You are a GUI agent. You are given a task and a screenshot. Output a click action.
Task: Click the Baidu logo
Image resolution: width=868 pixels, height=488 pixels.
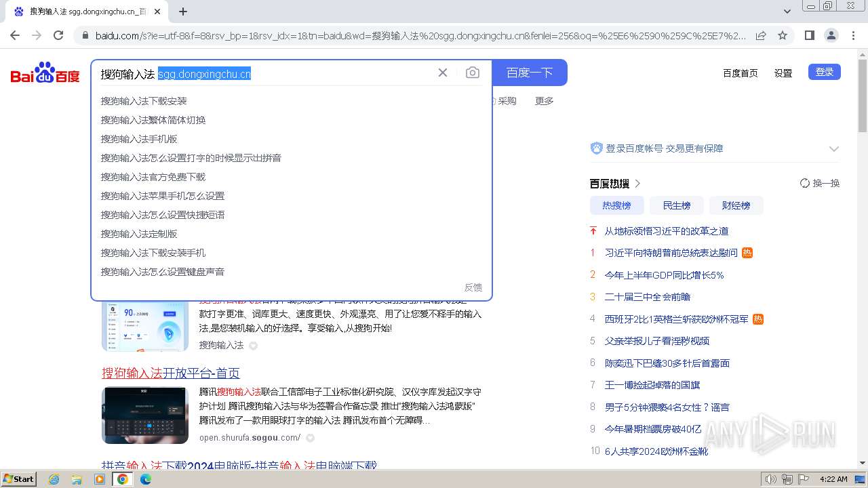point(45,73)
